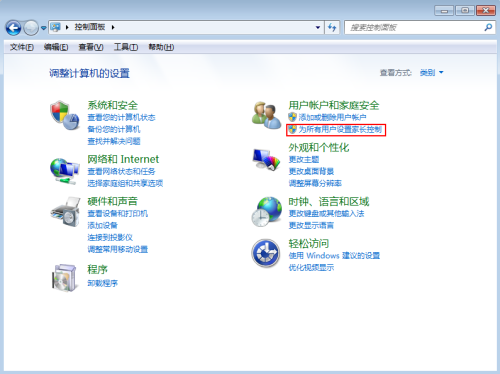The image size is (500, 374).
Task: Open the address bar history dropdown
Action: 318,27
